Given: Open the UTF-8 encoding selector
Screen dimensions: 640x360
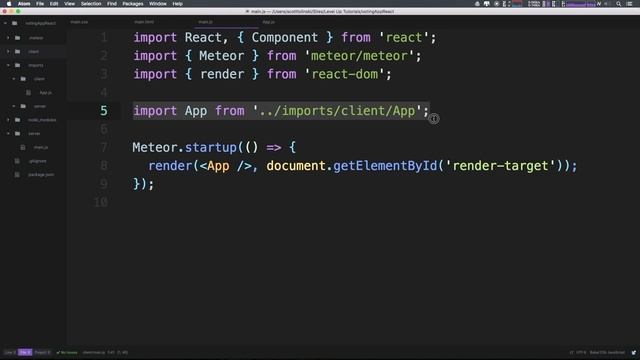Looking at the screenshot, I should click(581, 352).
